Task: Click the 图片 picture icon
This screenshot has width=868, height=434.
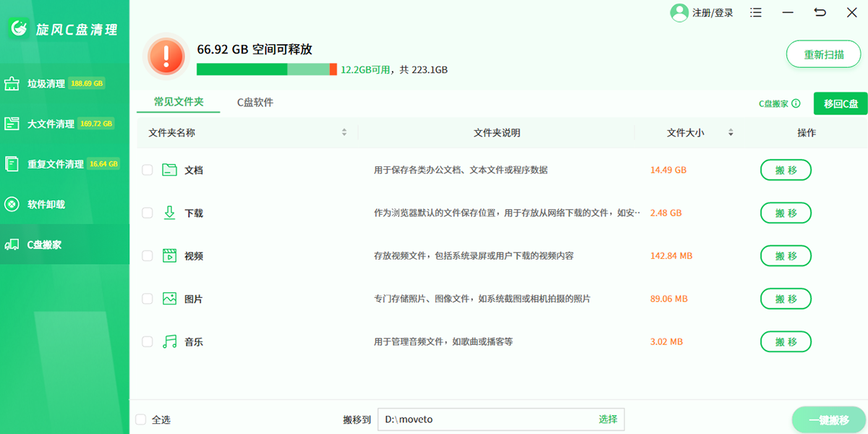Action: click(x=169, y=298)
